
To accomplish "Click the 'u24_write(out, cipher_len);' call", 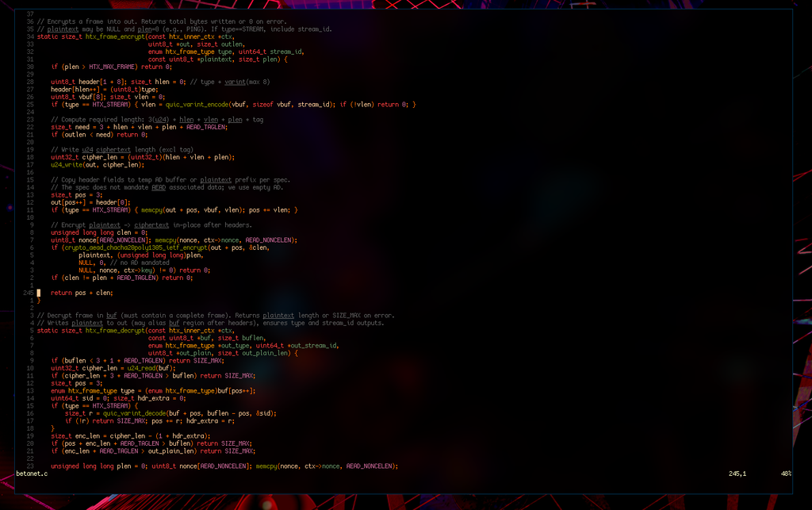I will click(x=98, y=165).
